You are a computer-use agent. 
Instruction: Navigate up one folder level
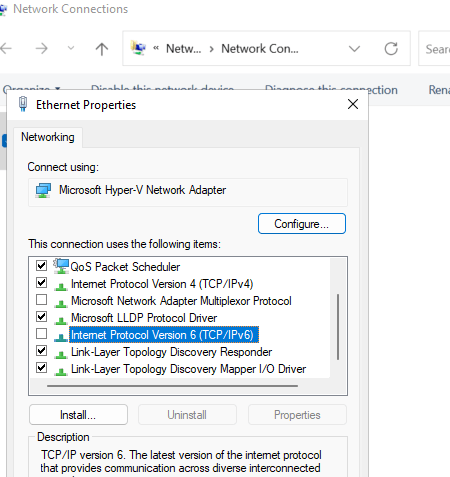(102, 49)
